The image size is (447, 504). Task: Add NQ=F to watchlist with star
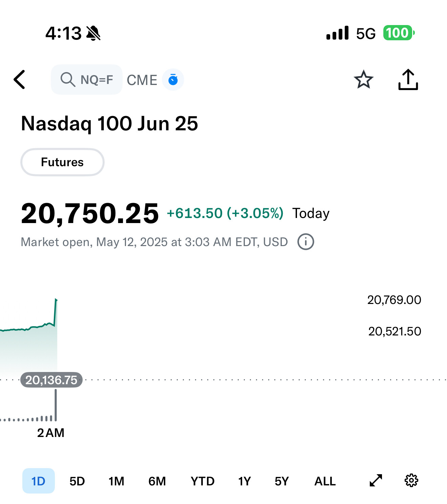363,80
